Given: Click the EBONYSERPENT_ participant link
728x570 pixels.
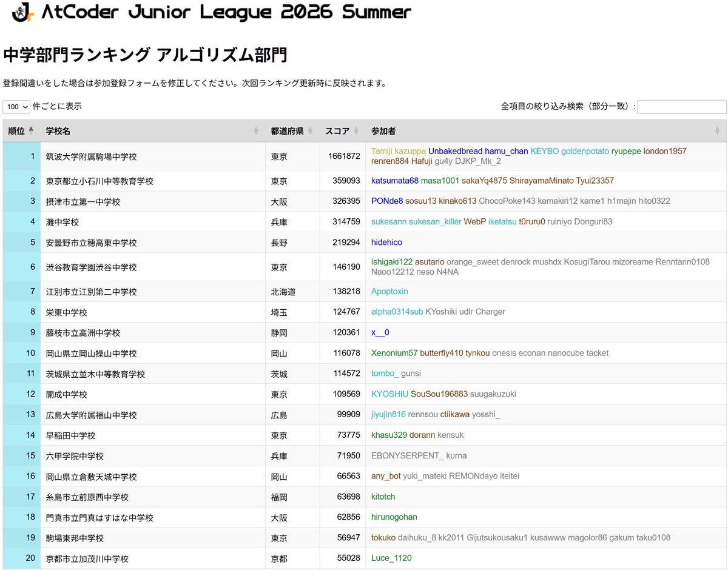Looking at the screenshot, I should pos(408,456).
